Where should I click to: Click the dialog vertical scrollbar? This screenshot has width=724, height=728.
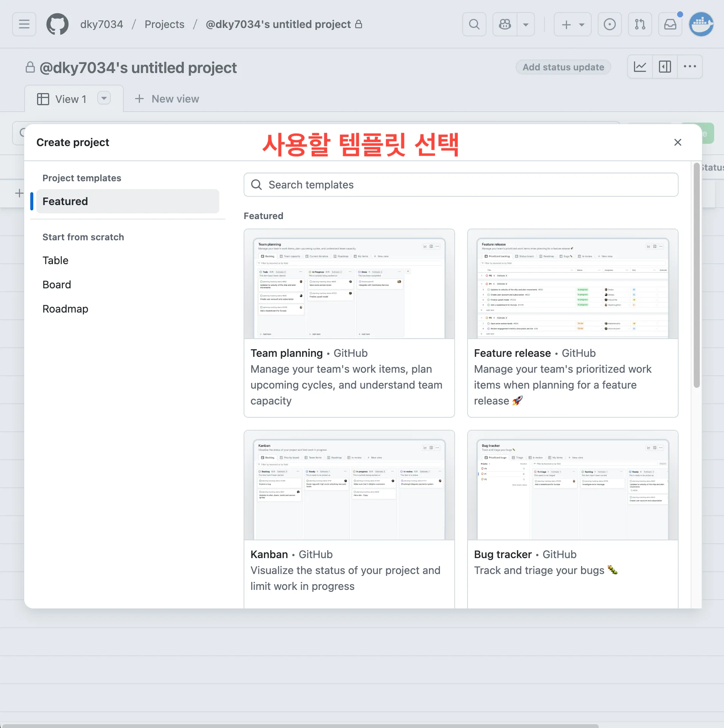[x=696, y=275]
